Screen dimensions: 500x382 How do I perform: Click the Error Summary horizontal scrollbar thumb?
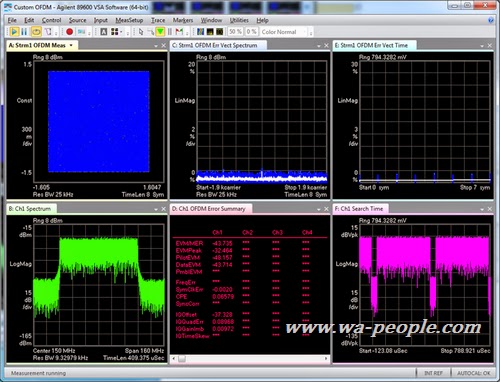pyautogui.click(x=182, y=359)
